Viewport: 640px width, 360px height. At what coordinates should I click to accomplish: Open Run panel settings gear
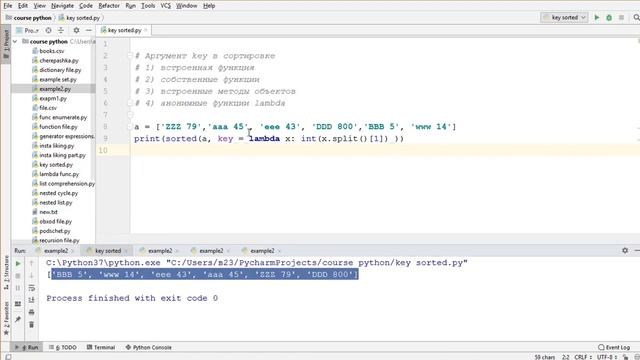tap(625, 250)
